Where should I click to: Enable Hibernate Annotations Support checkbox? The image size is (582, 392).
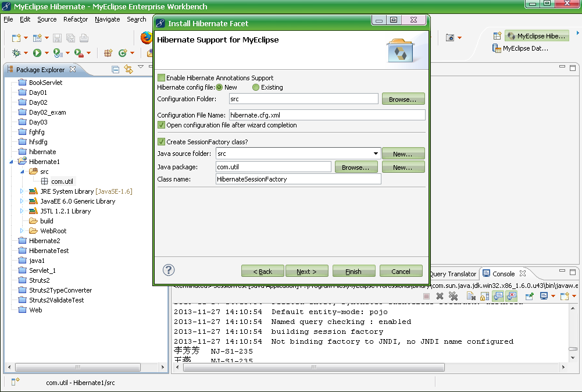[x=161, y=77]
